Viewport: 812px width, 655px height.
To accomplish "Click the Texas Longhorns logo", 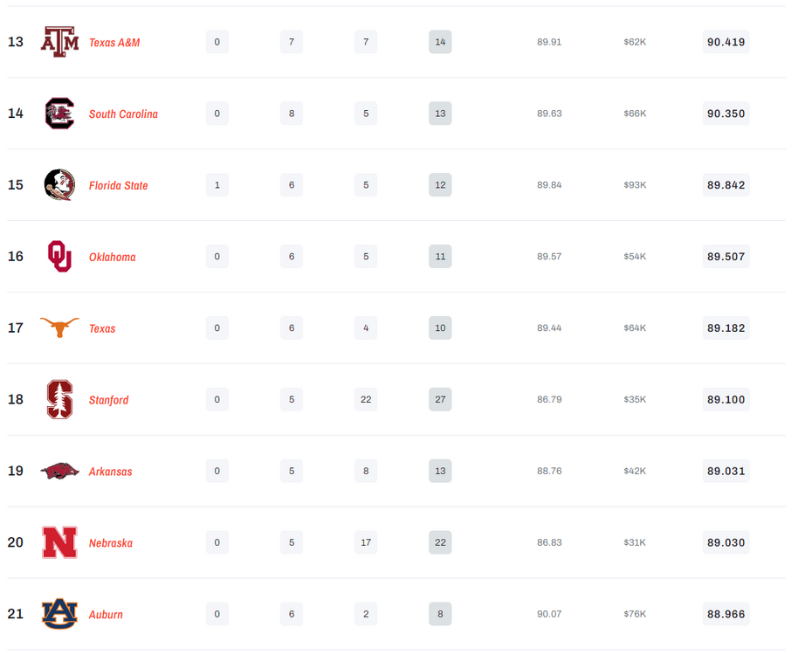I will 59,327.
